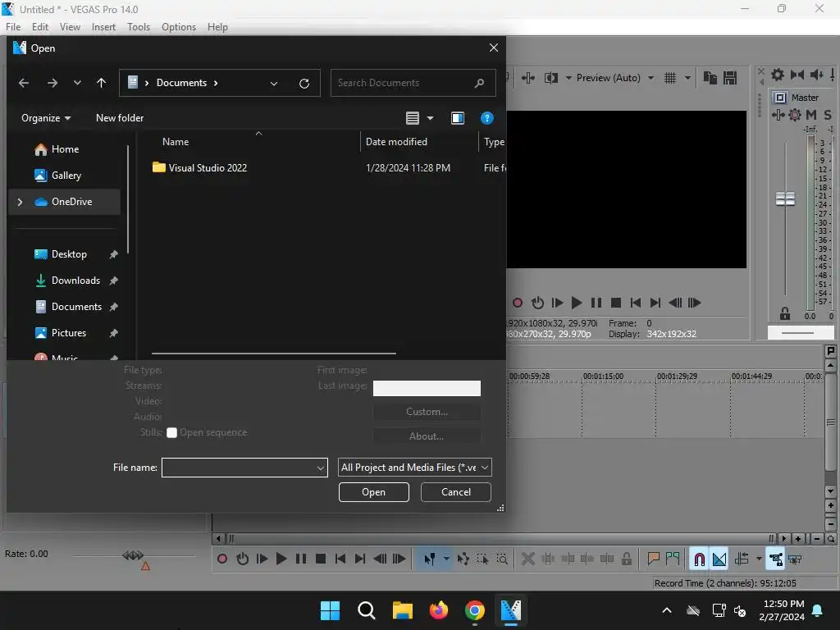Open the Organize dropdown

click(x=46, y=118)
